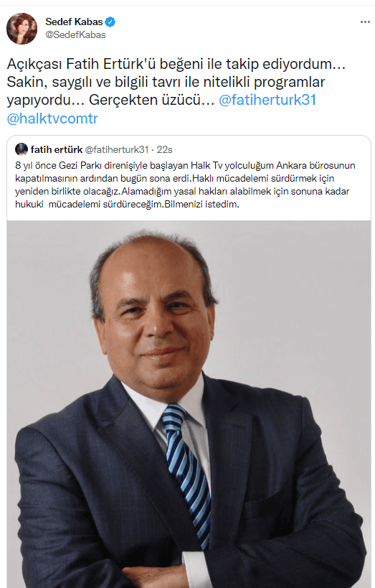Click the 22s timestamp
Screen dimensions: 375x588
164,149
